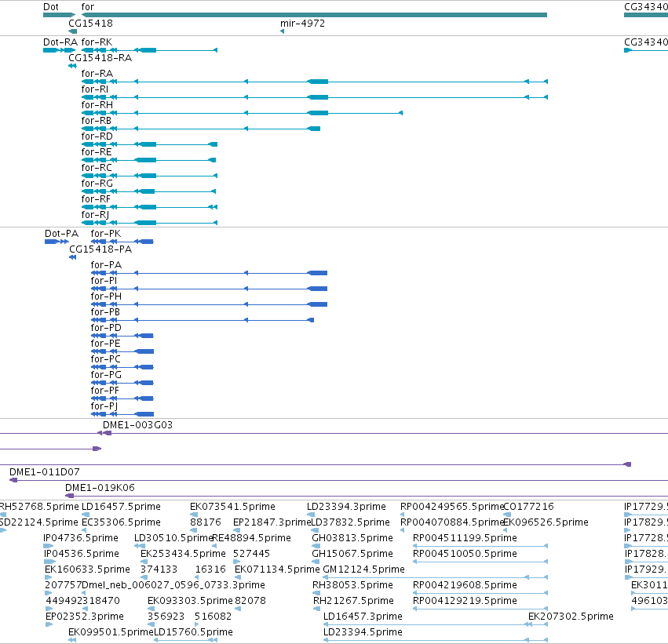Select the for-RF transcript label
This screenshot has height=644, width=668.
(96, 199)
